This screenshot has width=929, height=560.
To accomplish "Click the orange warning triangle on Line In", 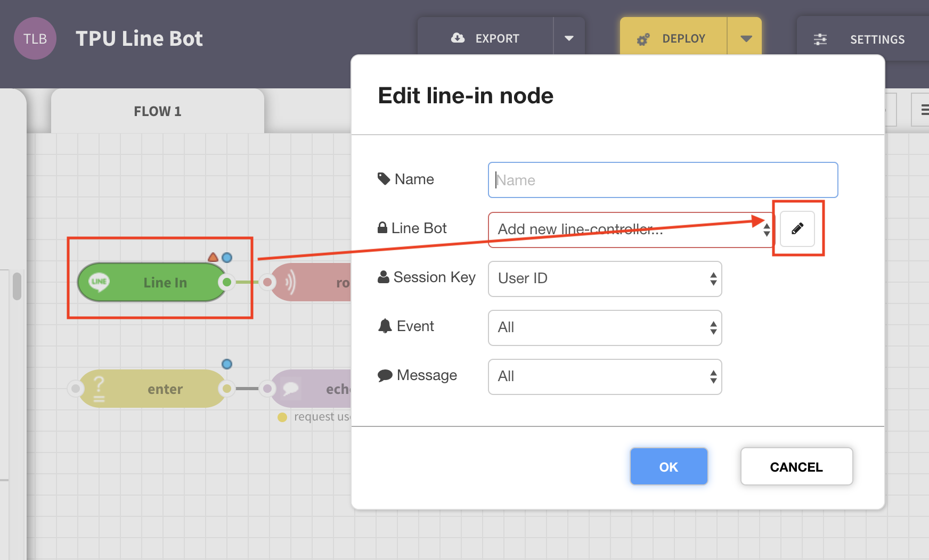I will (213, 258).
